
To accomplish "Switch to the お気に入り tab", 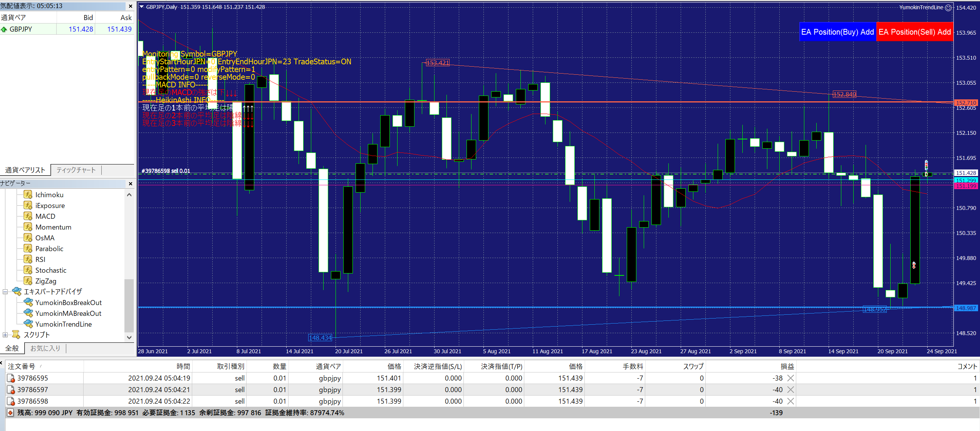I will pyautogui.click(x=45, y=348).
